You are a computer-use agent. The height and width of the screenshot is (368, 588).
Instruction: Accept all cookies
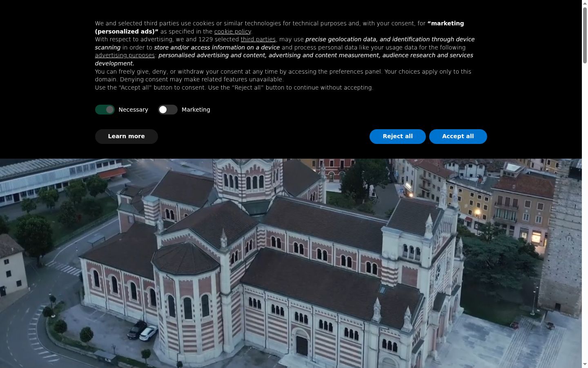point(458,136)
